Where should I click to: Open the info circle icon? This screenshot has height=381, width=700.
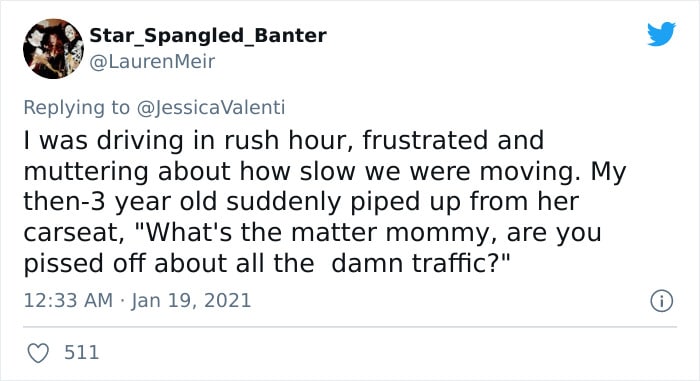click(661, 301)
